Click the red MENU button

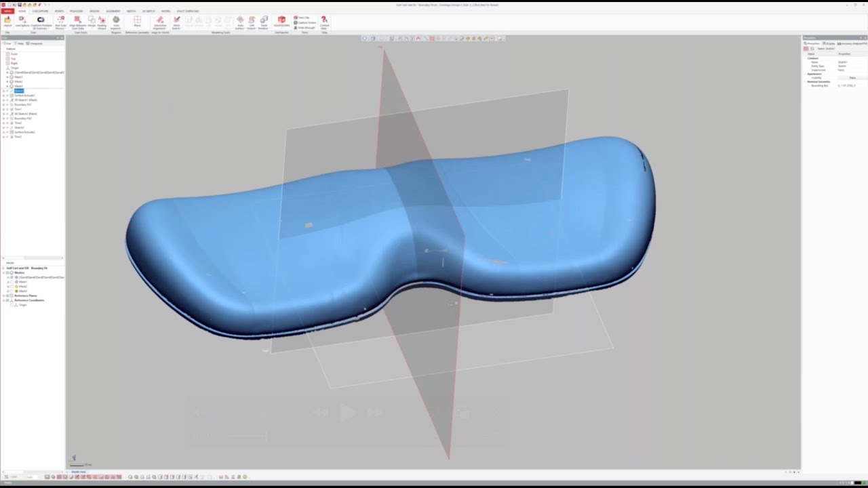point(7,11)
